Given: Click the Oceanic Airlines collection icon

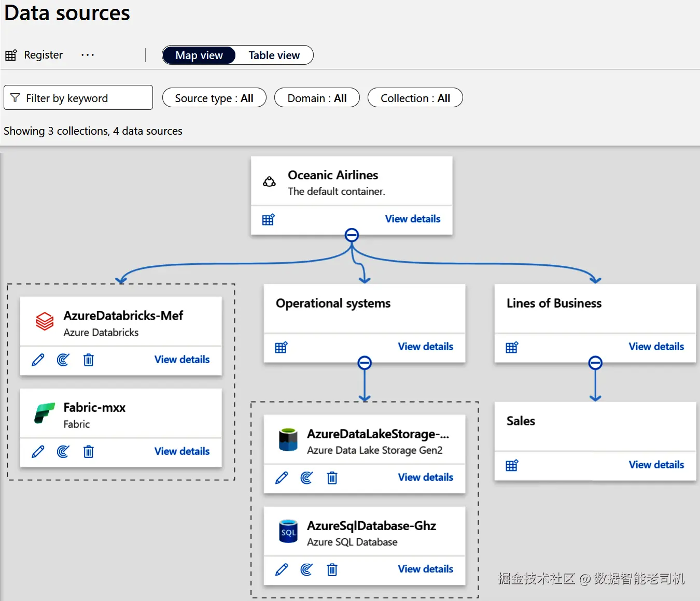Looking at the screenshot, I should tap(269, 181).
